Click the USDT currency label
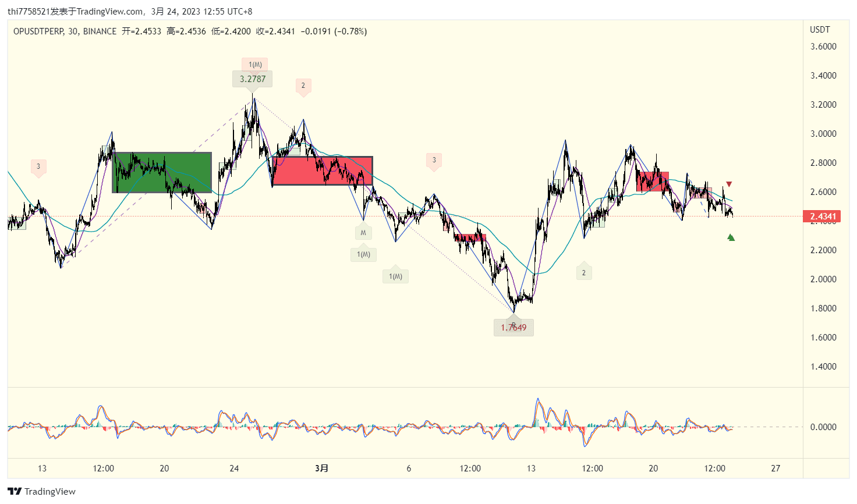The width and height of the screenshot is (857, 504). (x=820, y=30)
